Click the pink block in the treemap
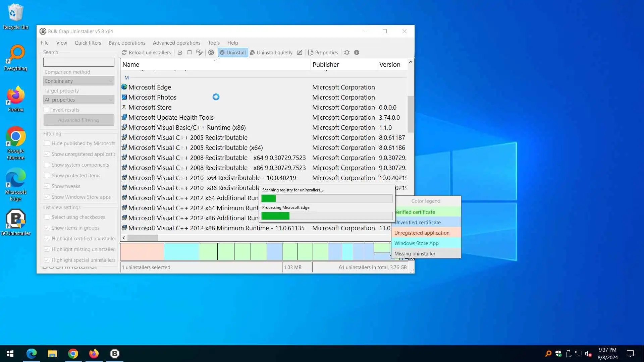644x362 pixels. 142,251
